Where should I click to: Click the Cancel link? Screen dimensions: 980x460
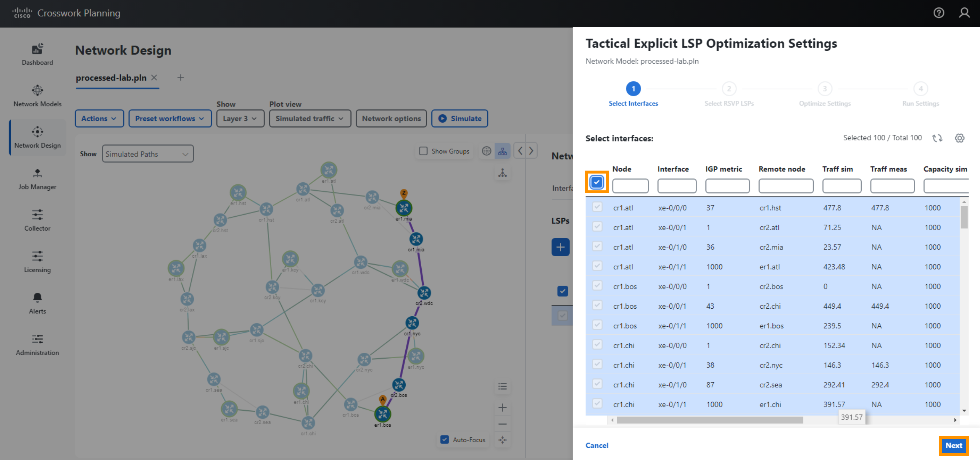[597, 445]
